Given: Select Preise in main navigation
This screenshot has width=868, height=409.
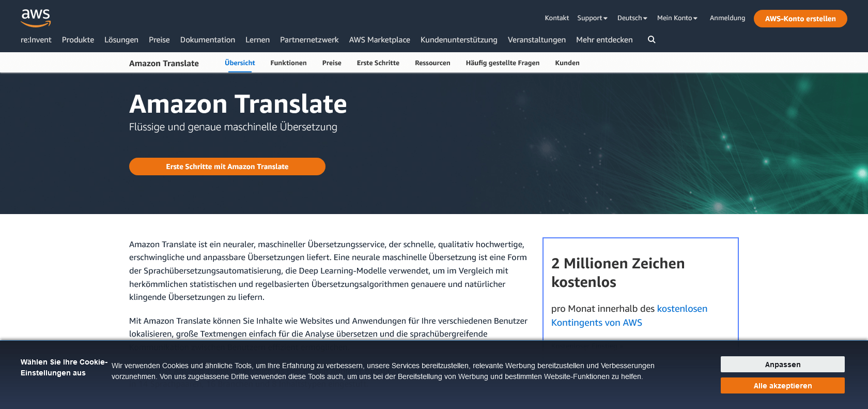Looking at the screenshot, I should (x=159, y=40).
